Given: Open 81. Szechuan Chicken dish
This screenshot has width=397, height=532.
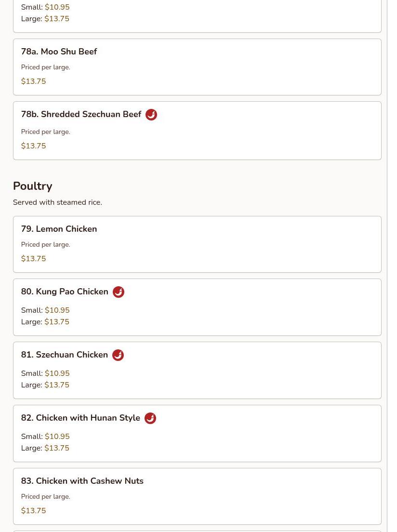Looking at the screenshot, I should (65, 355).
